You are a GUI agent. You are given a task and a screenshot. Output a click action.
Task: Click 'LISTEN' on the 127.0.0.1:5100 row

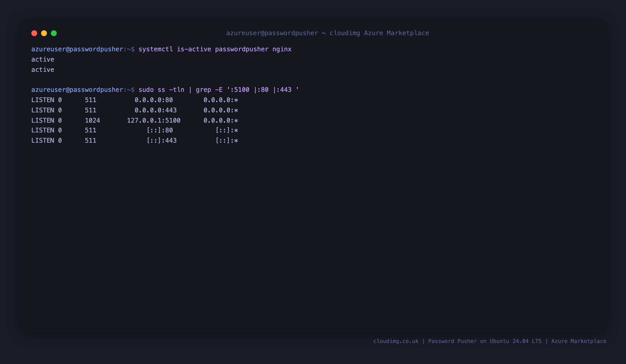pyautogui.click(x=43, y=120)
